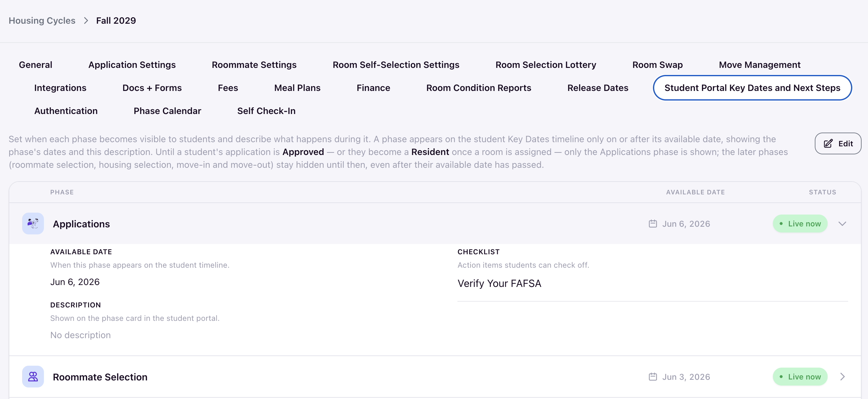Click the Verify Your FAFSA checklist item
This screenshot has height=399, width=868.
pyautogui.click(x=499, y=283)
